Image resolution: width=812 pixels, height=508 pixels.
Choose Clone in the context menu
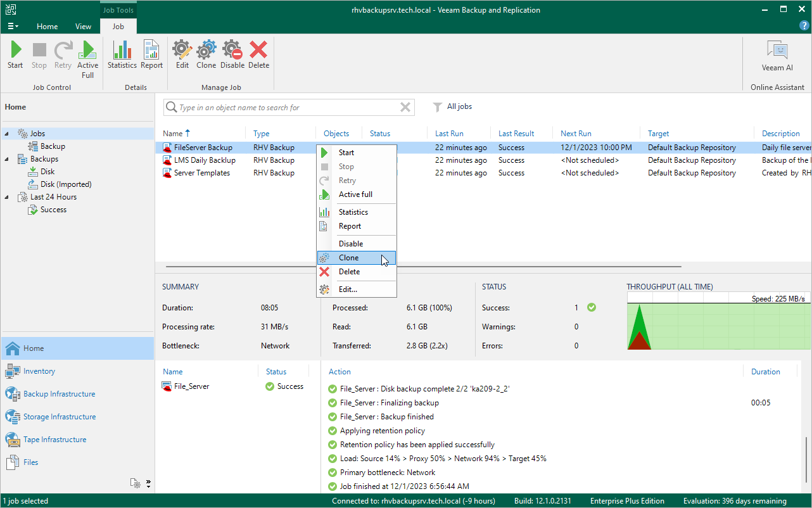pyautogui.click(x=357, y=258)
